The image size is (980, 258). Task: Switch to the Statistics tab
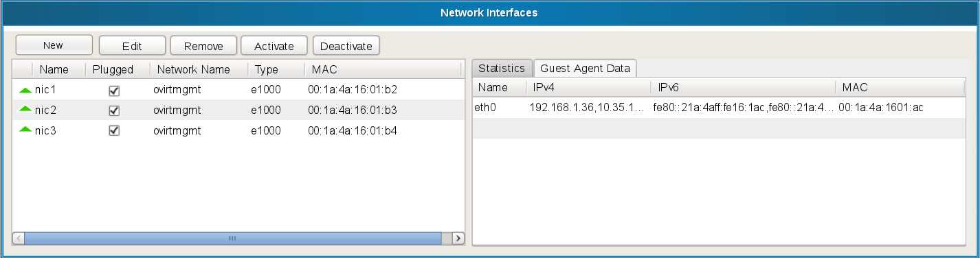point(502,68)
